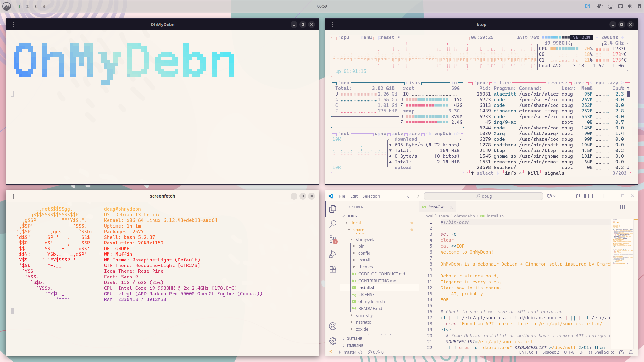Open the Split Editor icon near the editor tabs
Image resolution: width=644 pixels, height=362 pixels.
click(622, 207)
